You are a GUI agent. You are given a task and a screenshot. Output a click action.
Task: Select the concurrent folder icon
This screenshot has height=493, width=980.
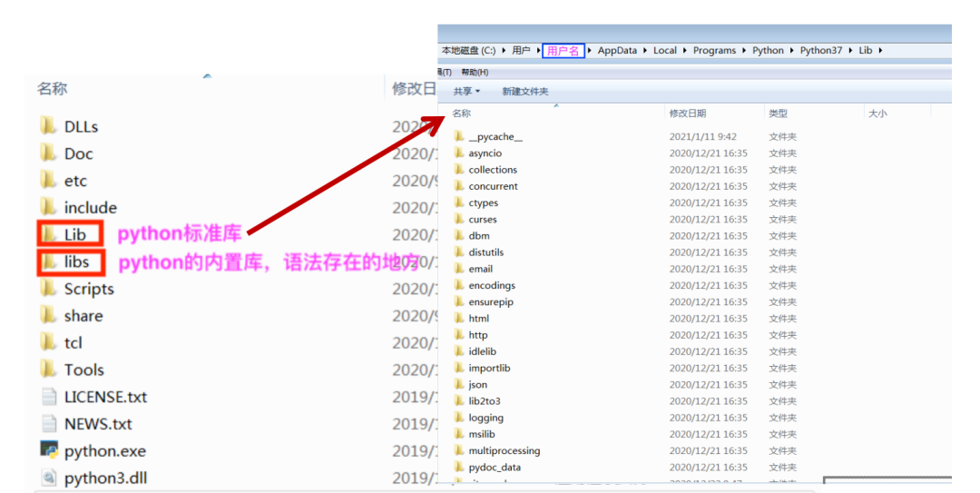(x=459, y=186)
